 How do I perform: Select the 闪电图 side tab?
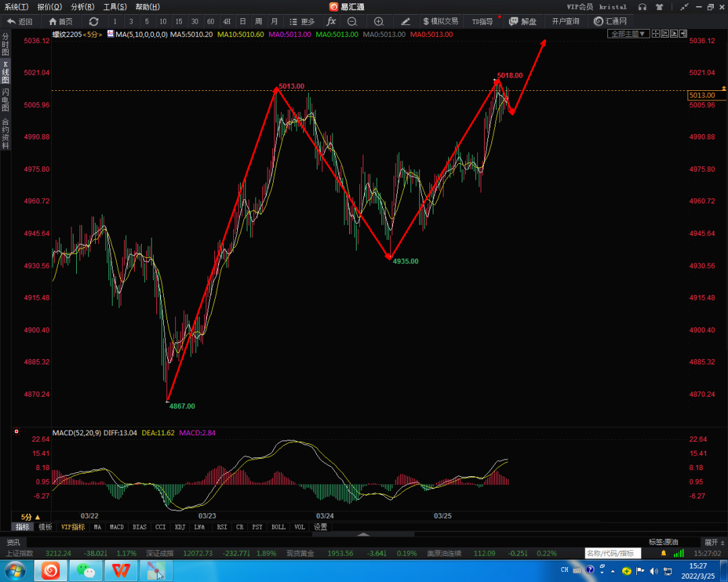pos(5,100)
